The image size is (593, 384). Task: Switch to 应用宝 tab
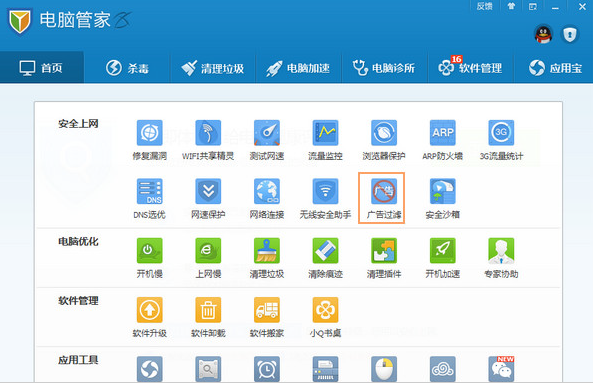[x=554, y=67]
